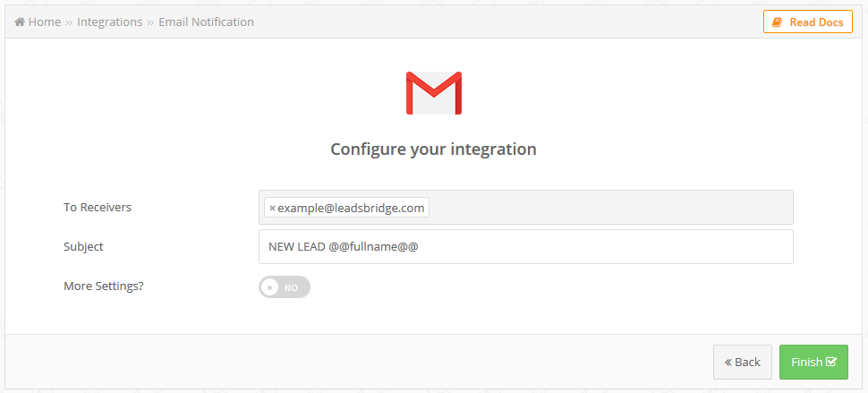Viewport: 868px width, 393px height.
Task: Open the Read Docs button
Action: (x=808, y=22)
